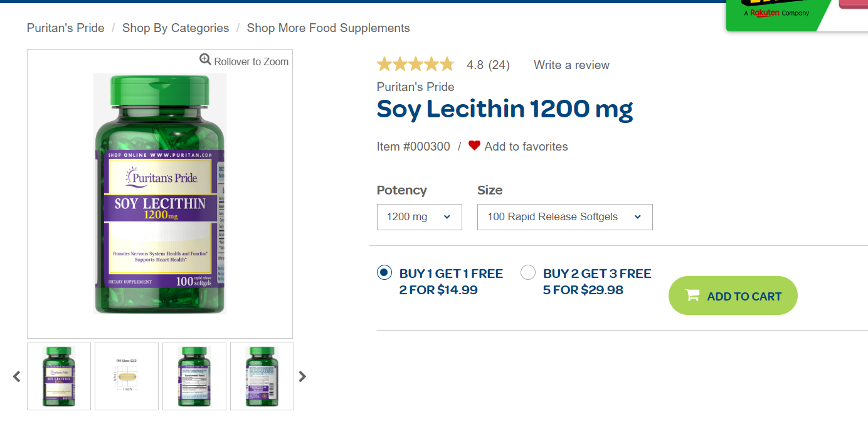Show previous product thumbnails with left arrow

click(x=17, y=376)
